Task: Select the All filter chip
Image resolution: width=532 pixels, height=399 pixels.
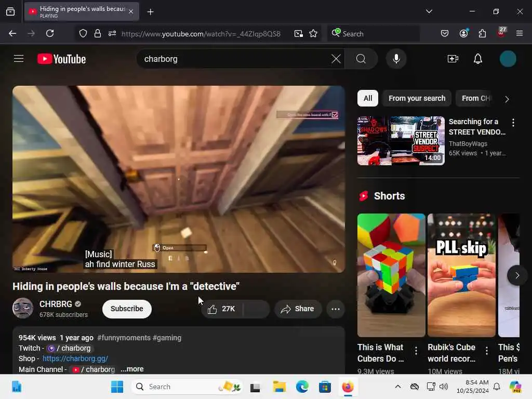Action: [x=368, y=98]
